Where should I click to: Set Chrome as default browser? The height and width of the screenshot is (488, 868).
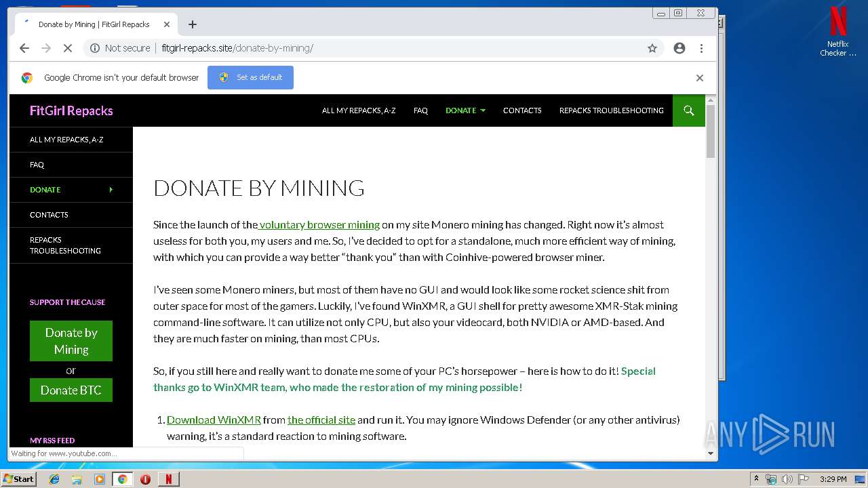point(250,77)
